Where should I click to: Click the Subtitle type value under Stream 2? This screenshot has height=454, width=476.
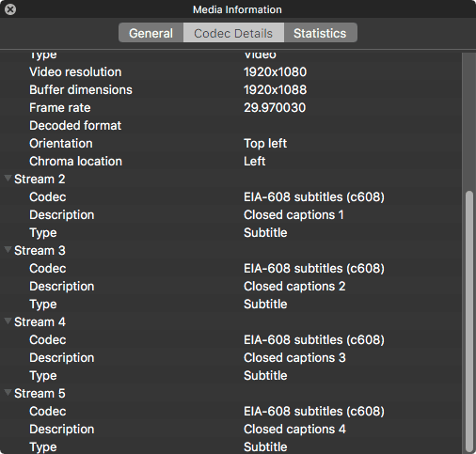[x=265, y=233]
